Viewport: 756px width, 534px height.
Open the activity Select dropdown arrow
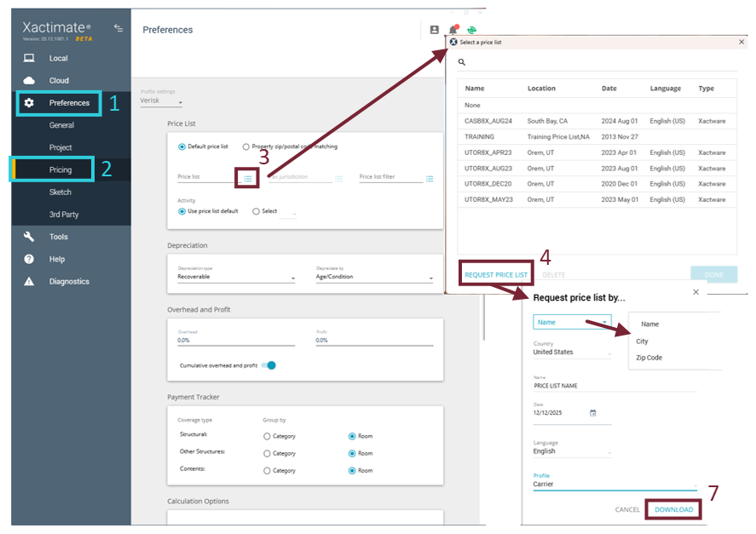click(x=295, y=214)
